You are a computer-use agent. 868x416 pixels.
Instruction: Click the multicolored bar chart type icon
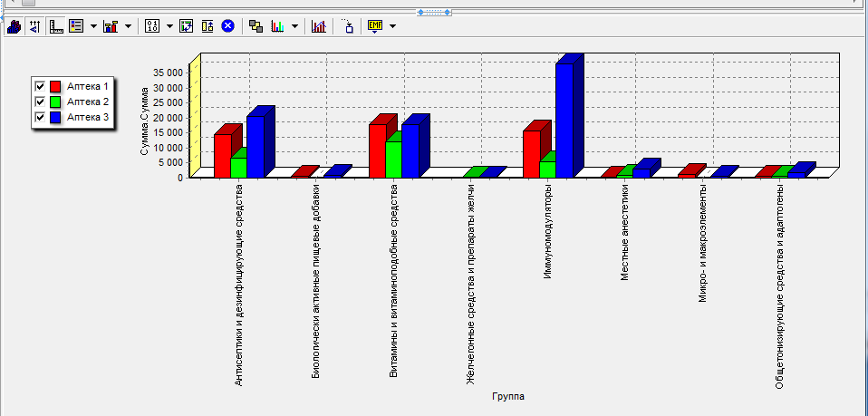pyautogui.click(x=277, y=26)
